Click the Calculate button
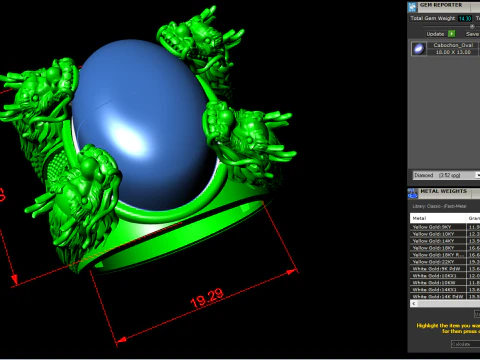This screenshot has height=360, width=480. (465, 344)
